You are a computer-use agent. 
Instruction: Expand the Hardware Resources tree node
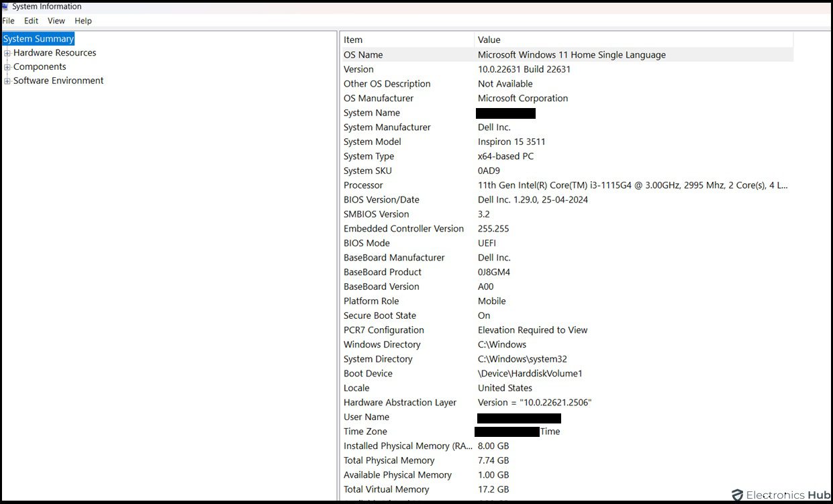[6, 52]
